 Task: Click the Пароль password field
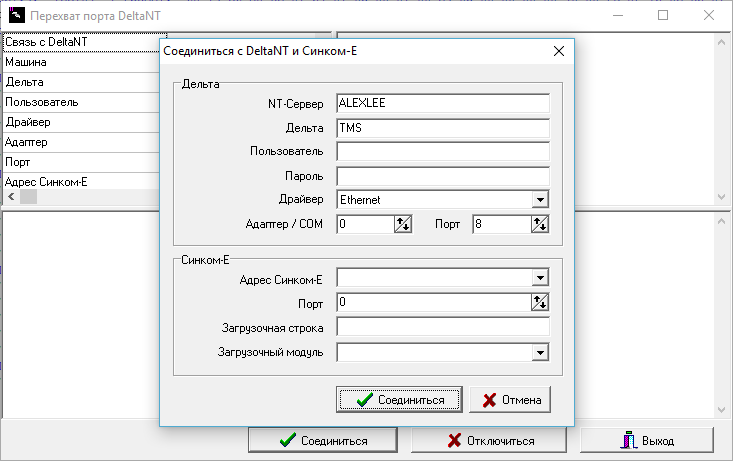tap(443, 176)
